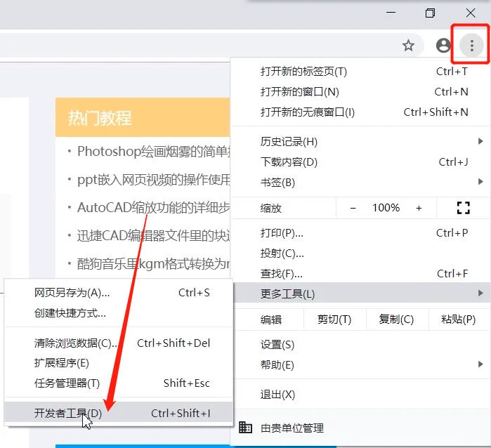Open the AutoCAD缩放功能 tutorial link
Image resolution: width=491 pixels, height=448 pixels.
click(x=153, y=208)
